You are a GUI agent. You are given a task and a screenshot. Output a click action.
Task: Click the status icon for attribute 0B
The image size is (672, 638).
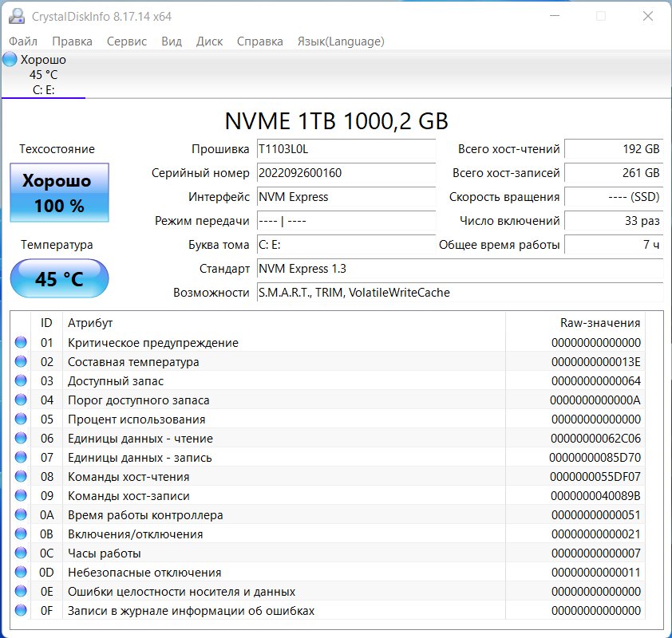click(21, 534)
